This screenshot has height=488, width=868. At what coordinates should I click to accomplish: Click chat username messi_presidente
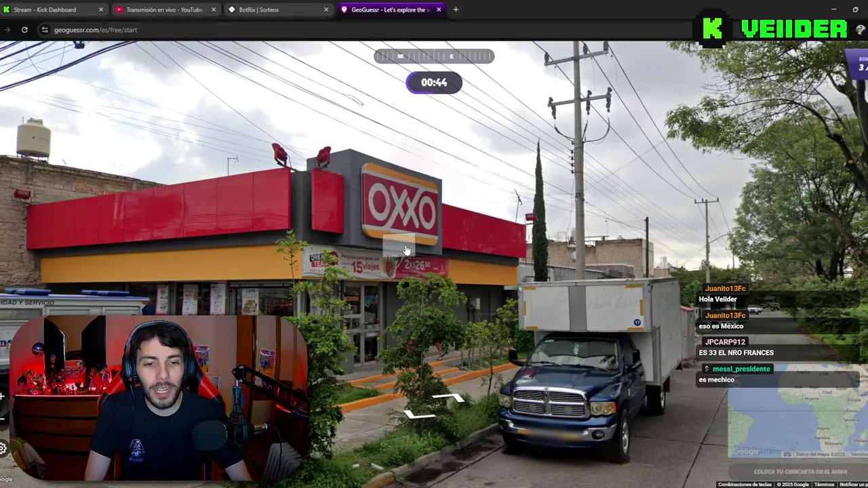[743, 369]
